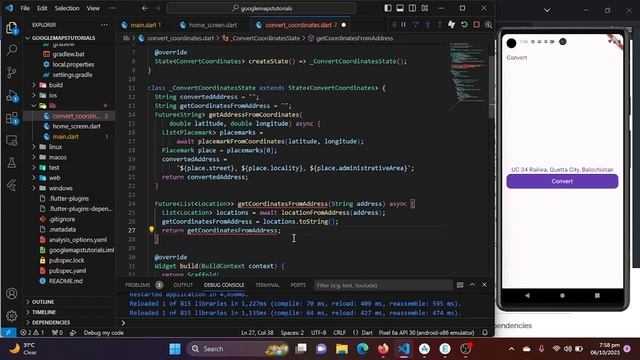The width and height of the screenshot is (640, 360).
Task: Tap emulator home navigation button
Action: click(562, 295)
